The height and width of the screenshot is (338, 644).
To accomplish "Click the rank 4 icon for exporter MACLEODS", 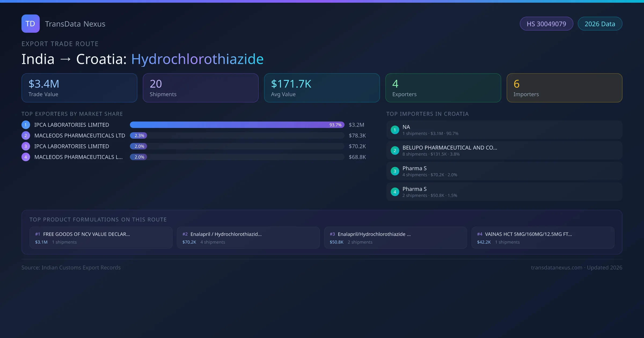I will click(x=25, y=157).
